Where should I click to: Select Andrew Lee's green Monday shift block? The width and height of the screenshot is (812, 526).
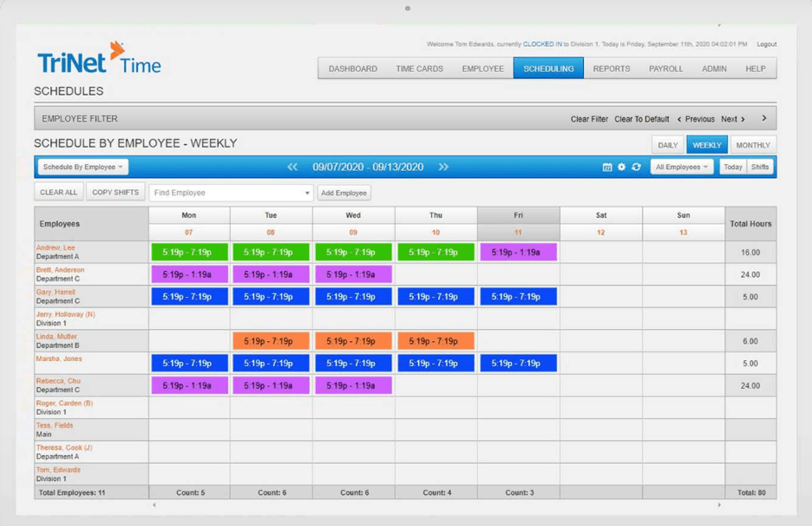(188, 252)
